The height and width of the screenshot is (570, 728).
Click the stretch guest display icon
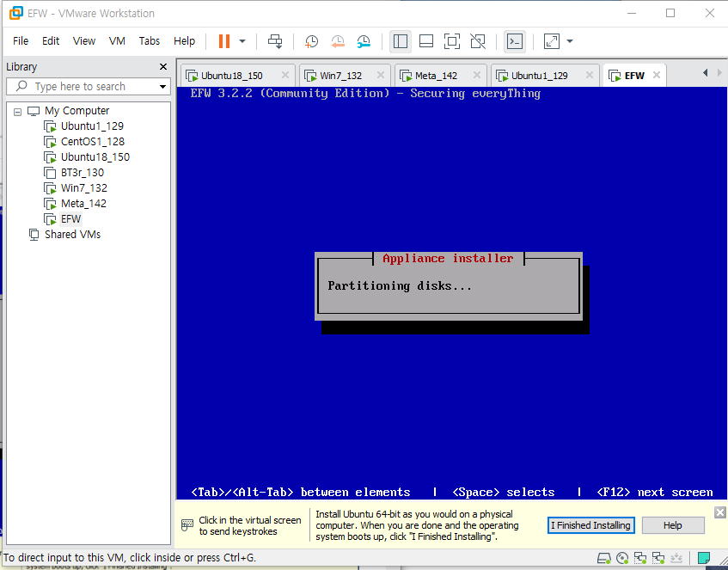tap(552, 41)
